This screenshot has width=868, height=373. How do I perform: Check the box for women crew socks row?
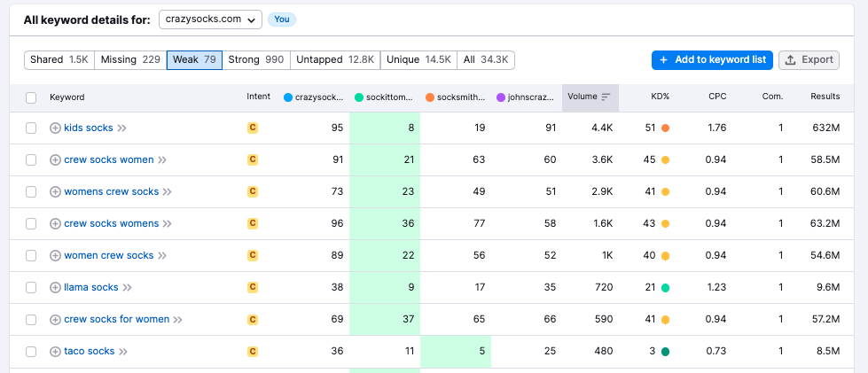coord(31,256)
